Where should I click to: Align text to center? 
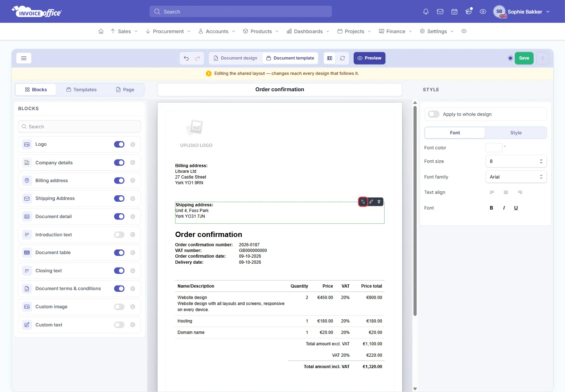[506, 192]
